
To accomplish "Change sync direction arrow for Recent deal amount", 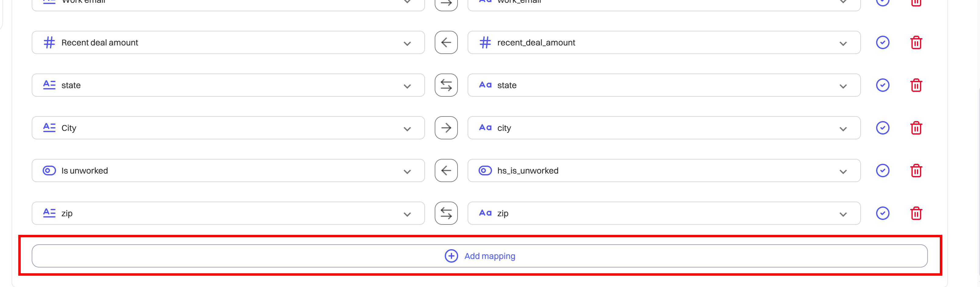I will coord(446,43).
